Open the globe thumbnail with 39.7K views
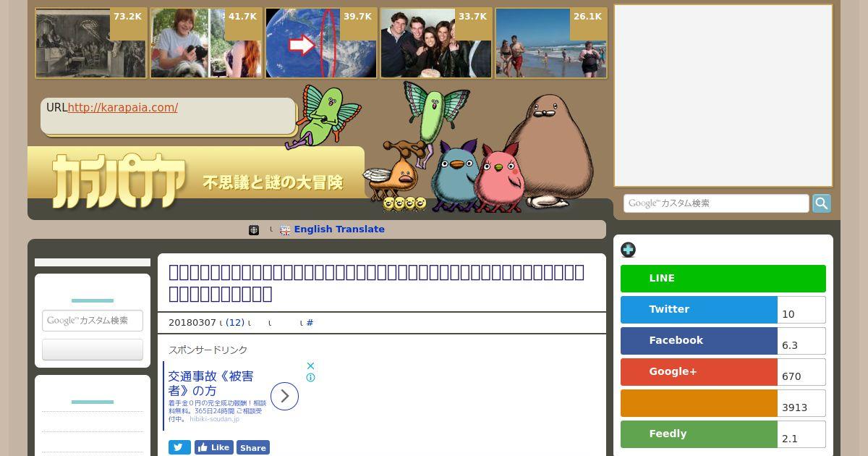The height and width of the screenshot is (456, 868). click(321, 43)
